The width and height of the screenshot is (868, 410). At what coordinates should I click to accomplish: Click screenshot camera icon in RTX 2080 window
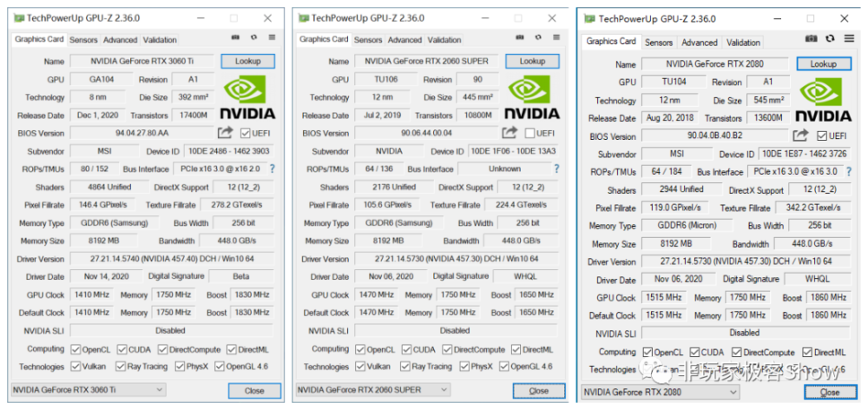[x=811, y=38]
